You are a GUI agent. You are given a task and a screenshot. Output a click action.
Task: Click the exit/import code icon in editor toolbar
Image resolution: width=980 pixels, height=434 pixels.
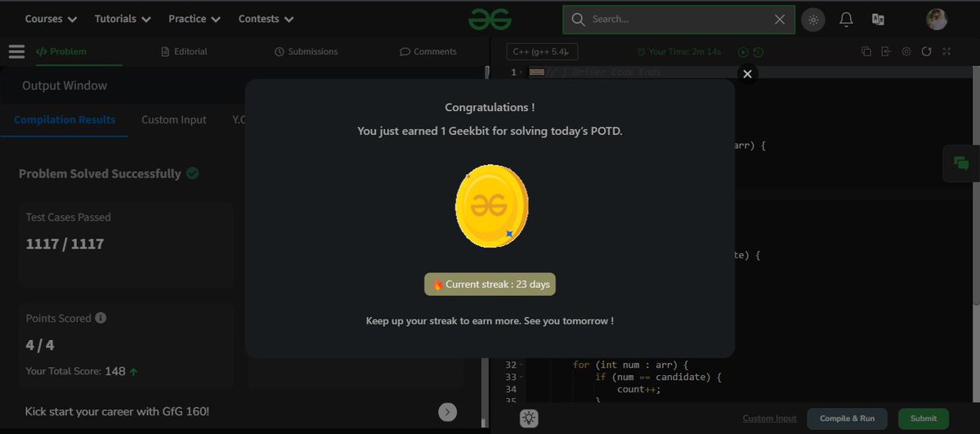tap(886, 51)
